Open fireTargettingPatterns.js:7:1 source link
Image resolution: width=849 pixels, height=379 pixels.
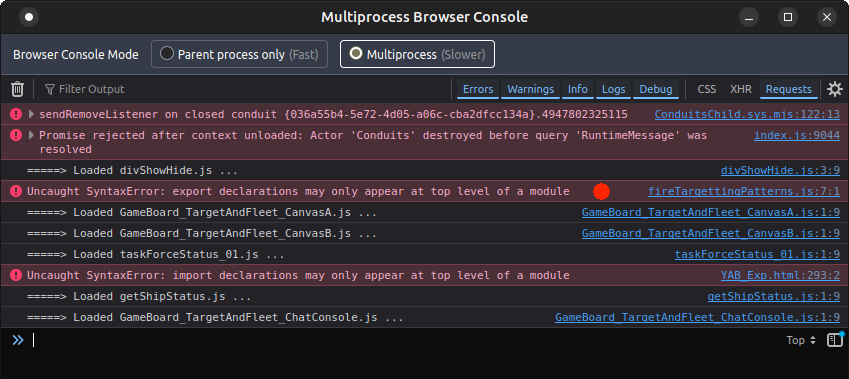(744, 191)
